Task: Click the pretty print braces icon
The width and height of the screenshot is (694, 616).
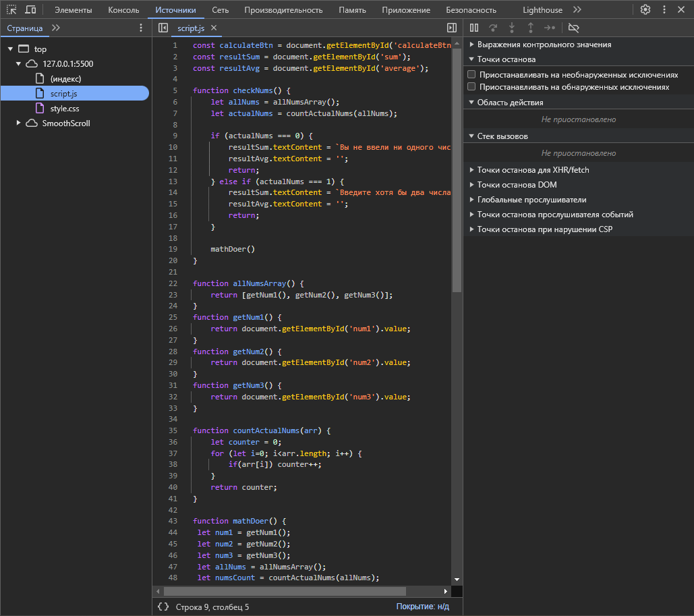Action: tap(163, 607)
